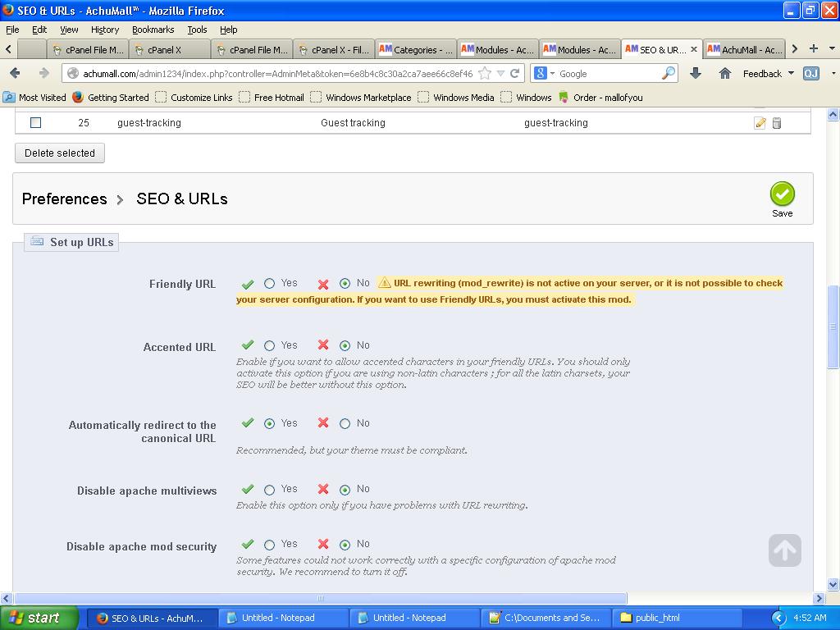This screenshot has height=630, width=840.
Task: Select Yes for Disable apache mod security
Action: (269, 545)
